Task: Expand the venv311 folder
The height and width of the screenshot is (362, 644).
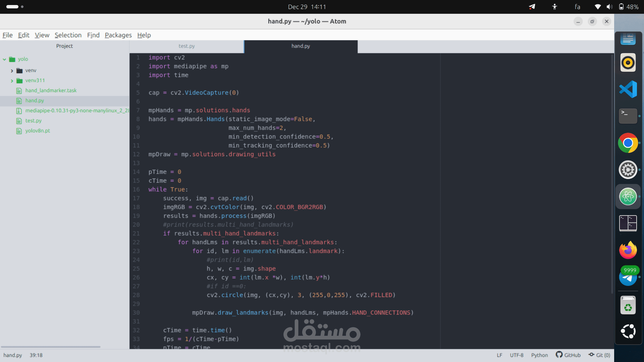Action: coord(12,81)
